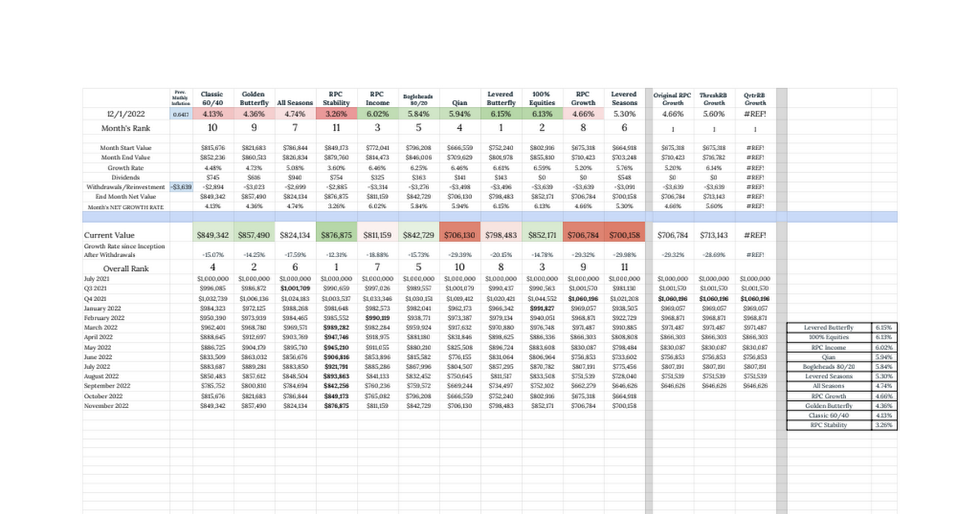Click the RPC Stability column header
The height and width of the screenshot is (514, 980).
tap(335, 99)
